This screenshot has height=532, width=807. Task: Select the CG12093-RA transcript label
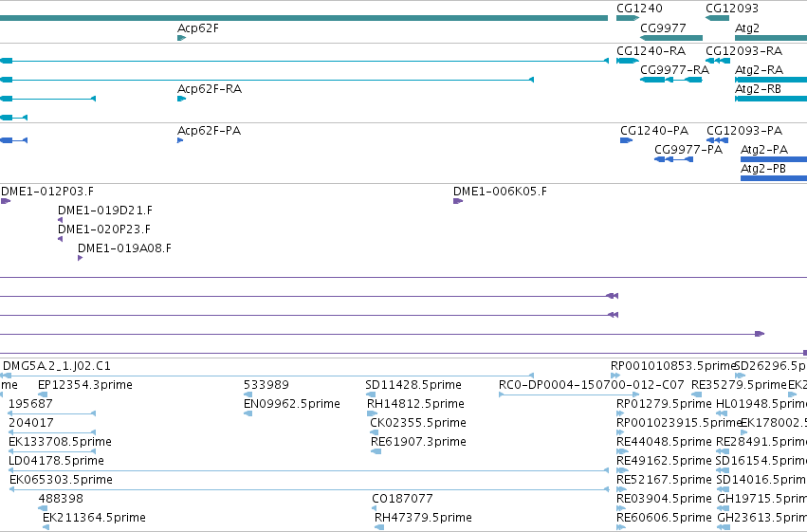click(743, 51)
